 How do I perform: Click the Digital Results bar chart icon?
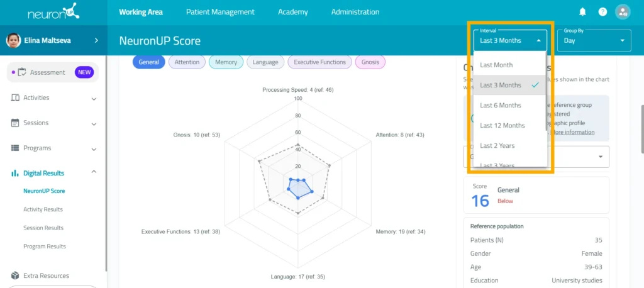coord(15,173)
